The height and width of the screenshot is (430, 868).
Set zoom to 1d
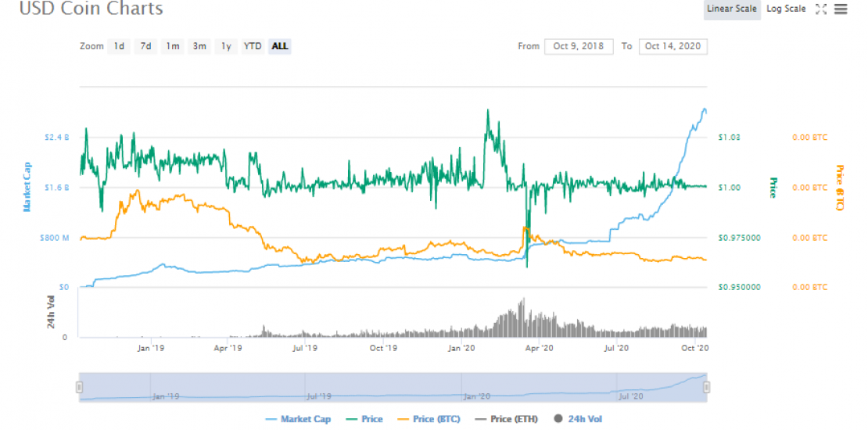tap(119, 46)
